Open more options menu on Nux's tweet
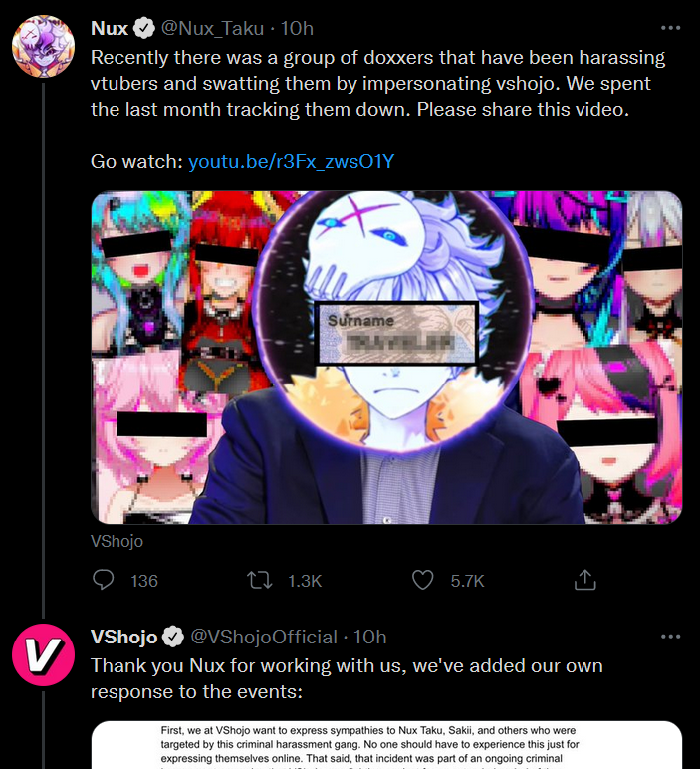The height and width of the screenshot is (769, 700). click(670, 28)
